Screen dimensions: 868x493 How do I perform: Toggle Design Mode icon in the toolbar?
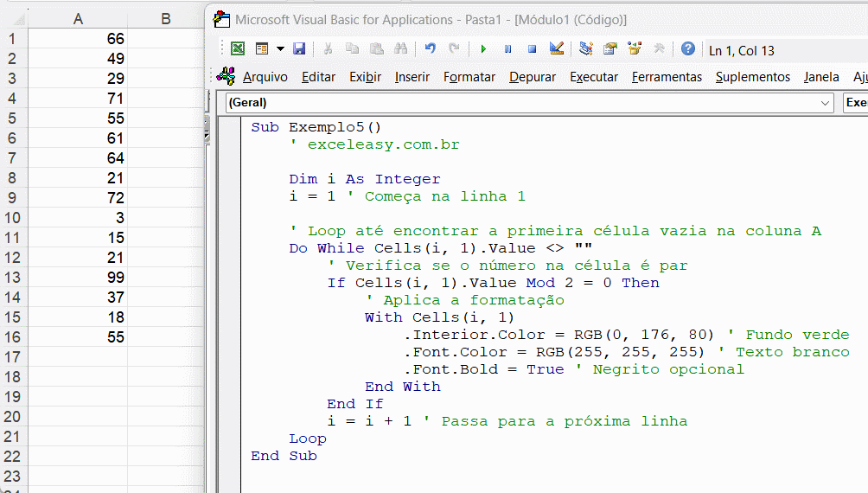(557, 49)
